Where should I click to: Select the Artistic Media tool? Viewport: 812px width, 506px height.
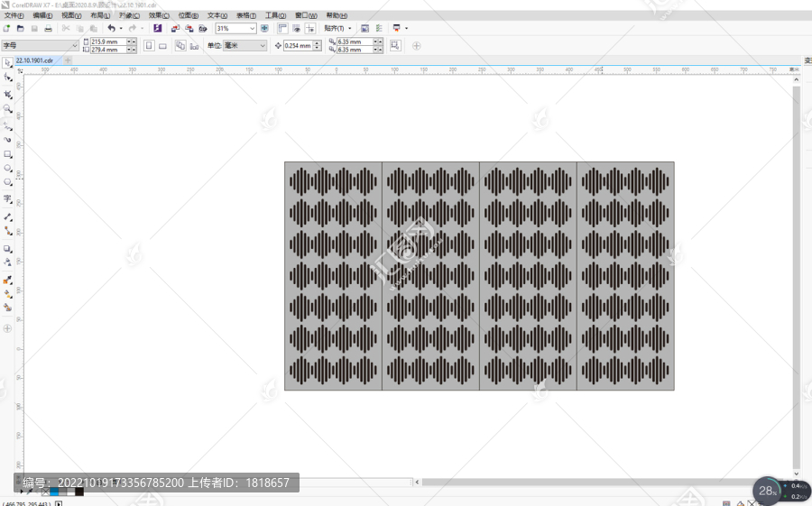point(7,139)
